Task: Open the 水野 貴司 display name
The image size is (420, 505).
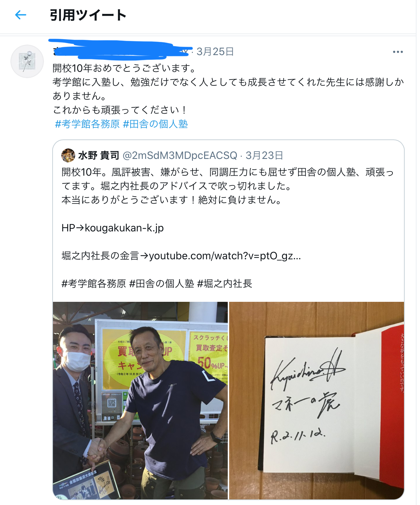Action: tap(99, 155)
